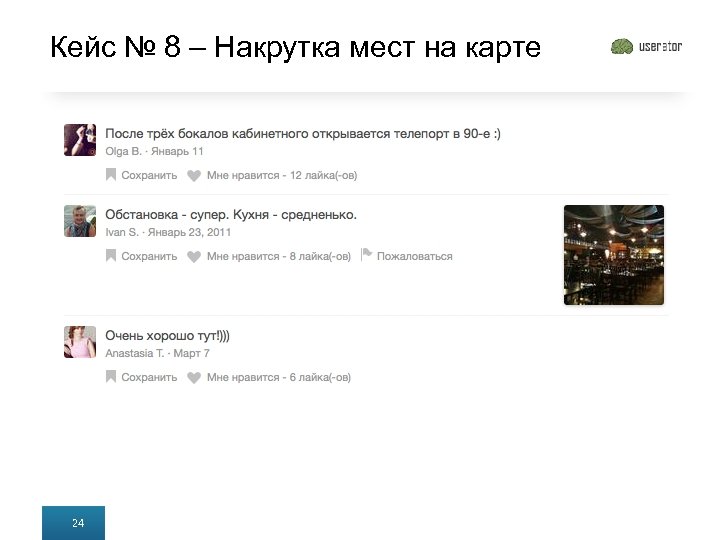This screenshot has height=540, width=720.
Task: Open the restaurant interior photo thumbnail
Action: pyautogui.click(x=614, y=255)
